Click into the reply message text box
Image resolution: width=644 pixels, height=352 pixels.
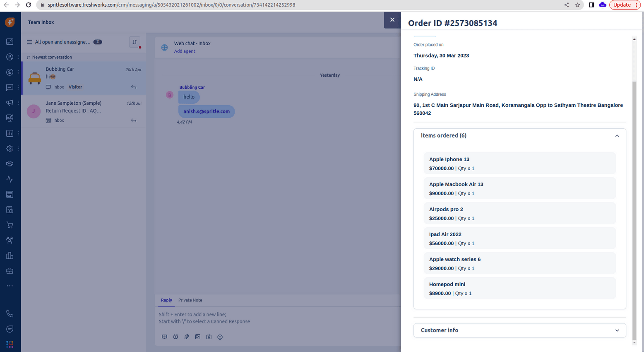[x=277, y=318]
